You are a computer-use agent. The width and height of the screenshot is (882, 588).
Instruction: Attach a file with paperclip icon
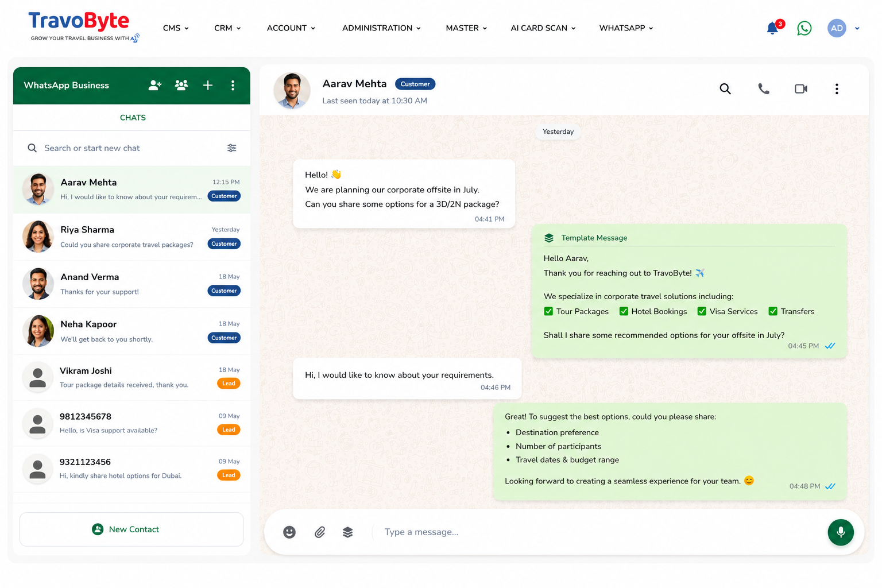coord(320,532)
